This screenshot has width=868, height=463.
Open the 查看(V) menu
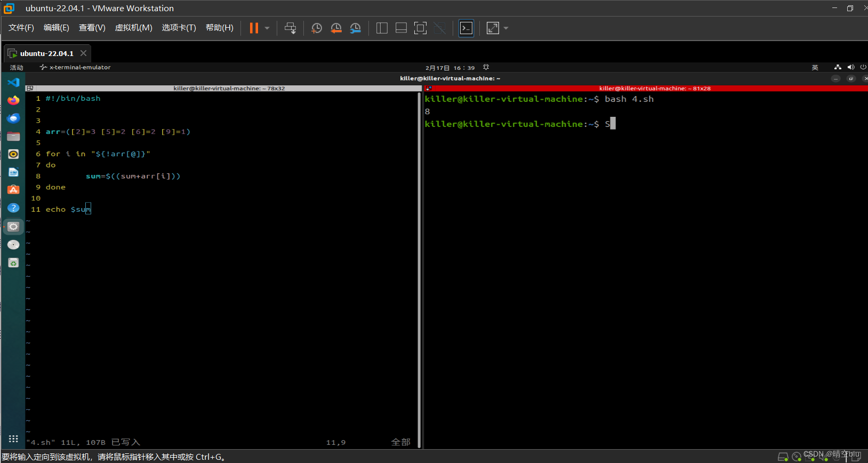coord(92,28)
